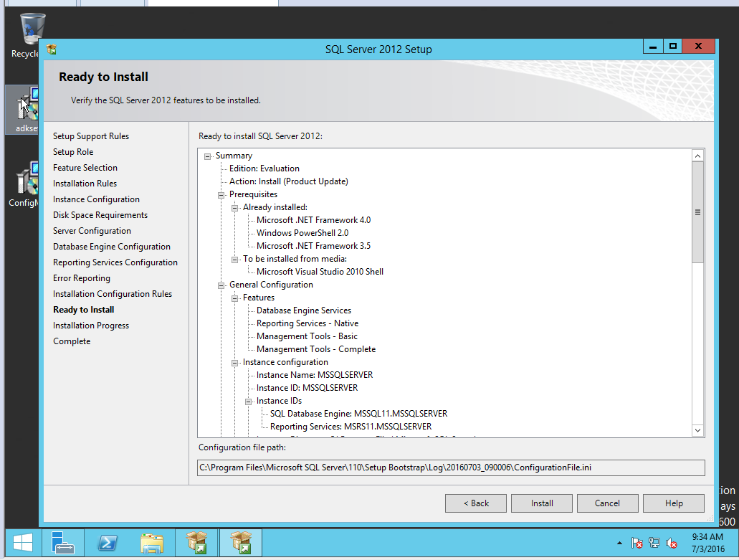
Task: Click the summary tree scrollbar thumb
Action: pyautogui.click(x=697, y=212)
